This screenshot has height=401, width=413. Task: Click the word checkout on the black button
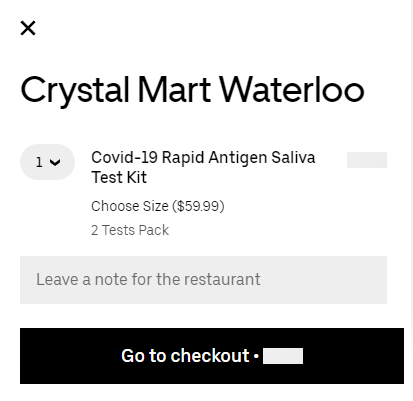click(210, 356)
